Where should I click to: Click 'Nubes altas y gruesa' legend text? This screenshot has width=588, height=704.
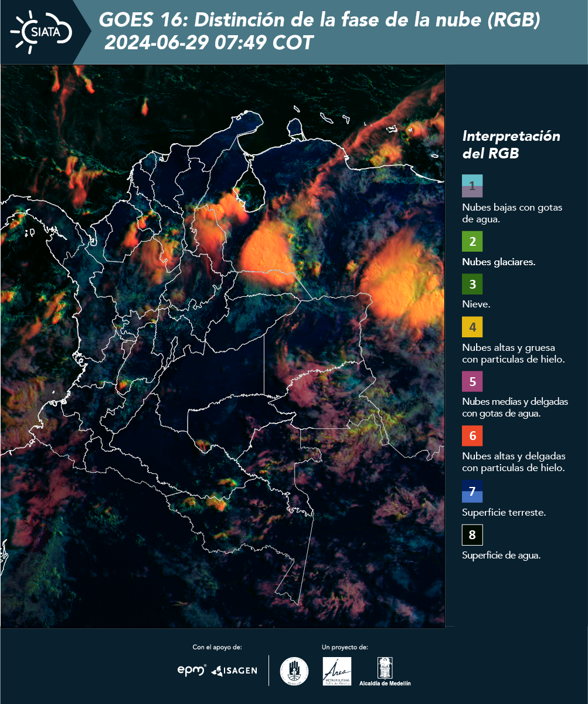513,353
